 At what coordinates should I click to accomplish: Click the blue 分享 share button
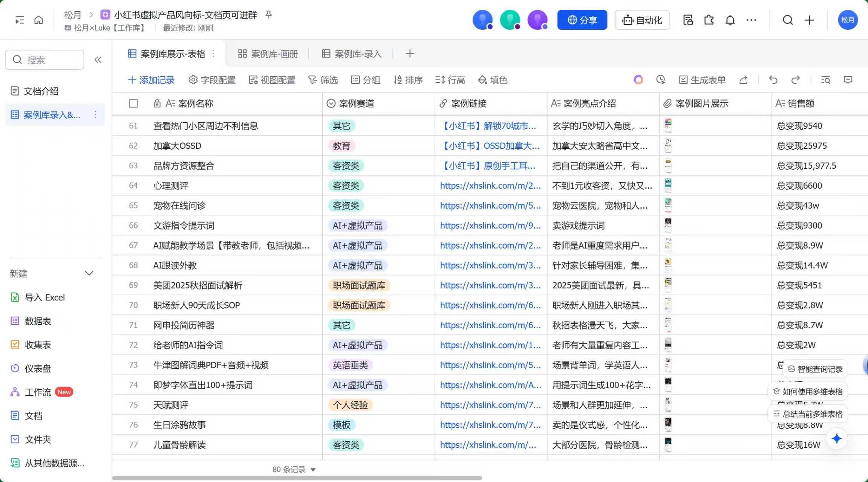(x=582, y=20)
